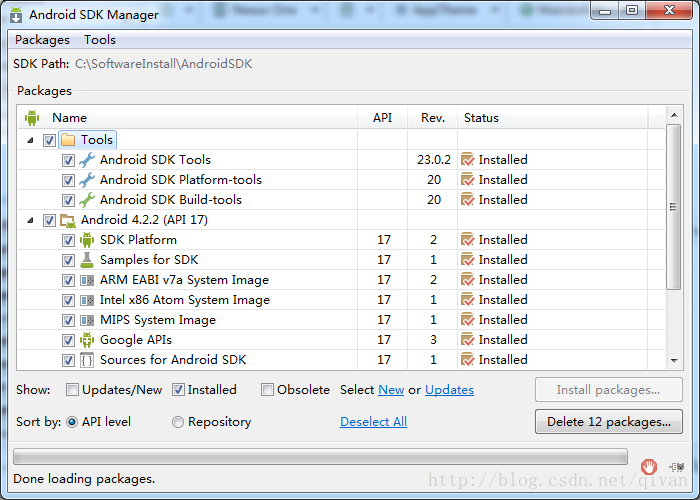The width and height of the screenshot is (700, 500).
Task: Click the Name column header
Action: [x=69, y=118]
